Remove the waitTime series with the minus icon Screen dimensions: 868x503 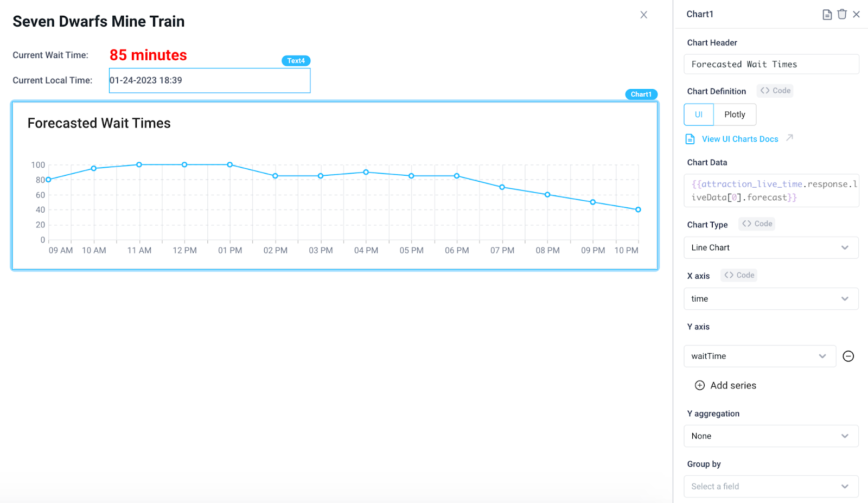848,356
